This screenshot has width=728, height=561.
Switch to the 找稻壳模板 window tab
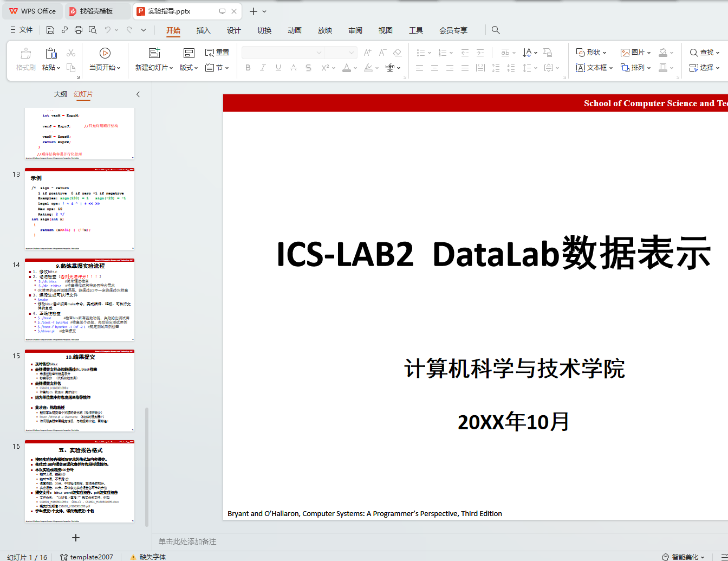pos(97,11)
